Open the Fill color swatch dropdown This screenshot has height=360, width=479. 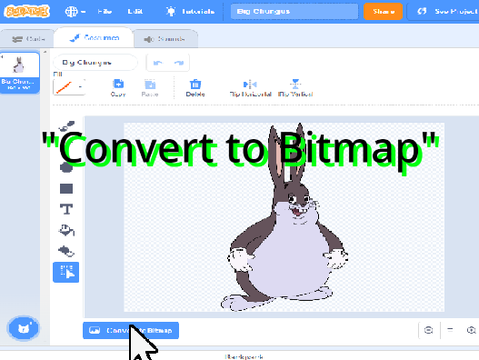(69, 87)
